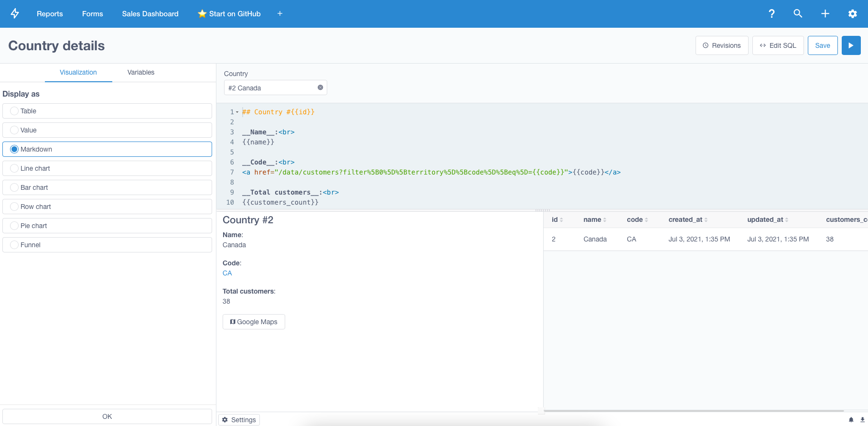868x426 pixels.
Task: Select Funnel display option
Action: pos(107,245)
